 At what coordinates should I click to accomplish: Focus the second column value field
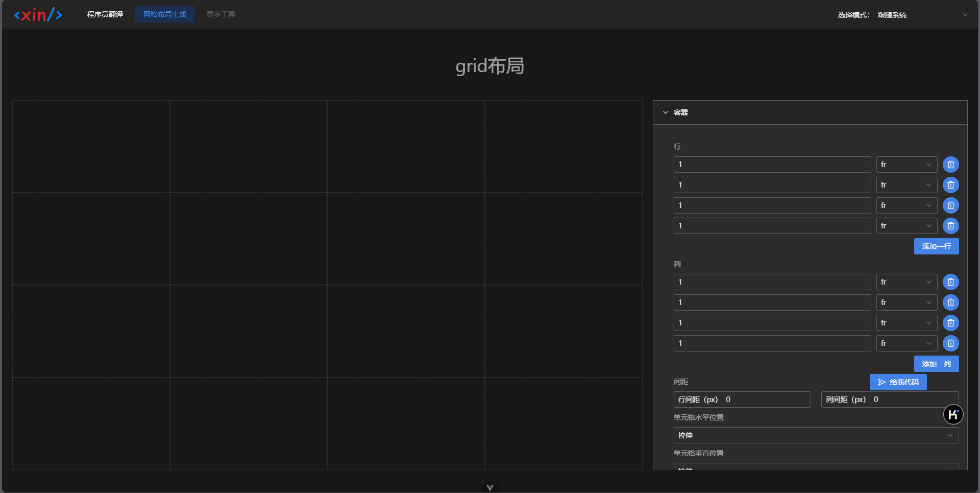click(x=772, y=302)
